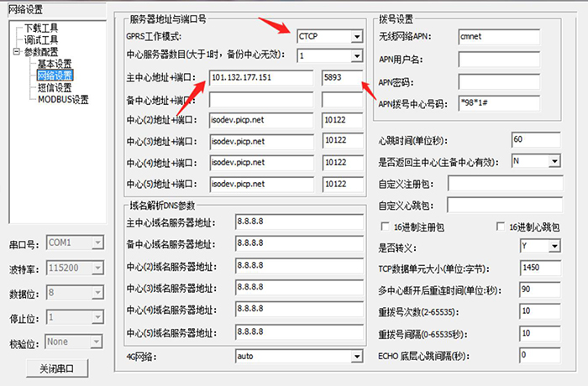
Task: Open the 是否返回主中心 dropdown
Action: (x=553, y=160)
